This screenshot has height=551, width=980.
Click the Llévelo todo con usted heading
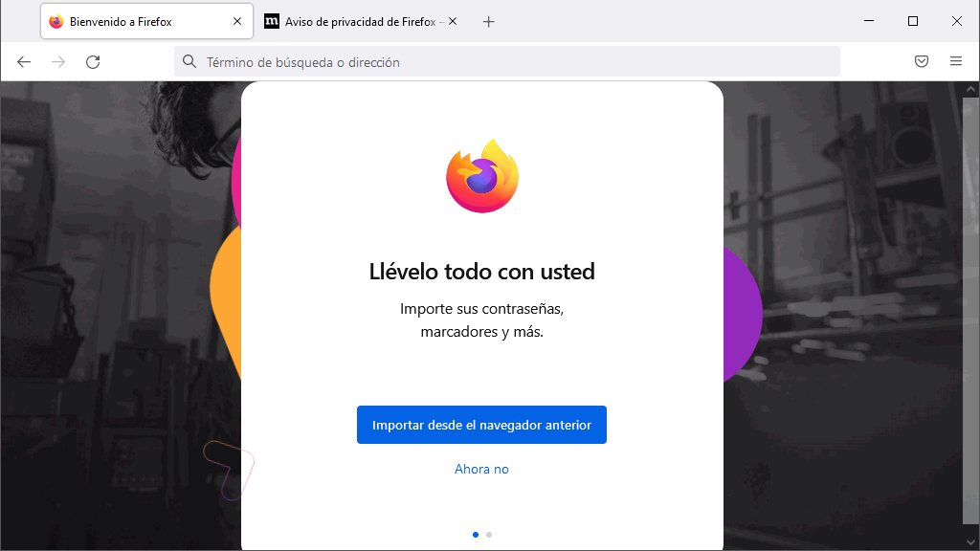(x=482, y=272)
